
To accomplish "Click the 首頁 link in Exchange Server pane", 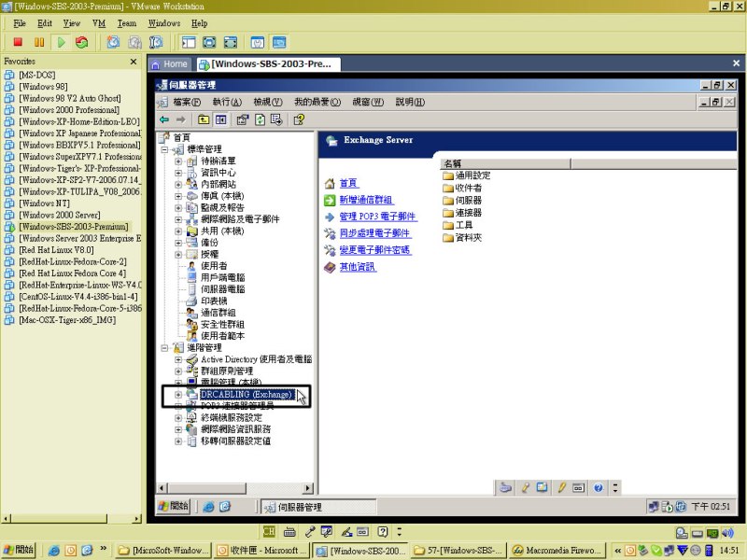I will [348, 183].
